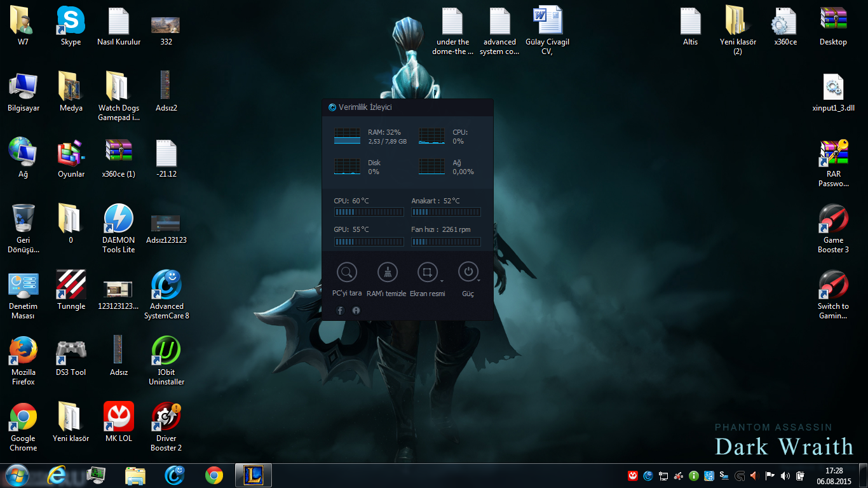Click the "2,53 / 7,89 GB" value
The width and height of the screenshot is (868, 488).
388,141
